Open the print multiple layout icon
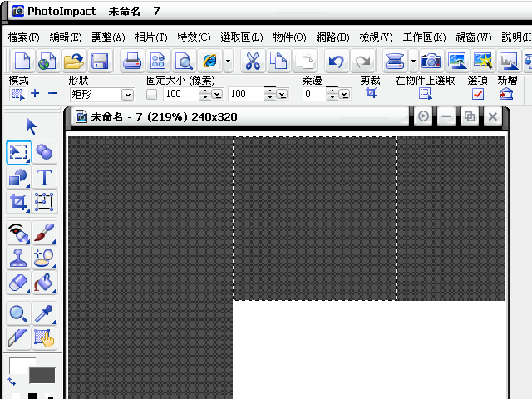The width and height of the screenshot is (532, 399). tap(158, 62)
